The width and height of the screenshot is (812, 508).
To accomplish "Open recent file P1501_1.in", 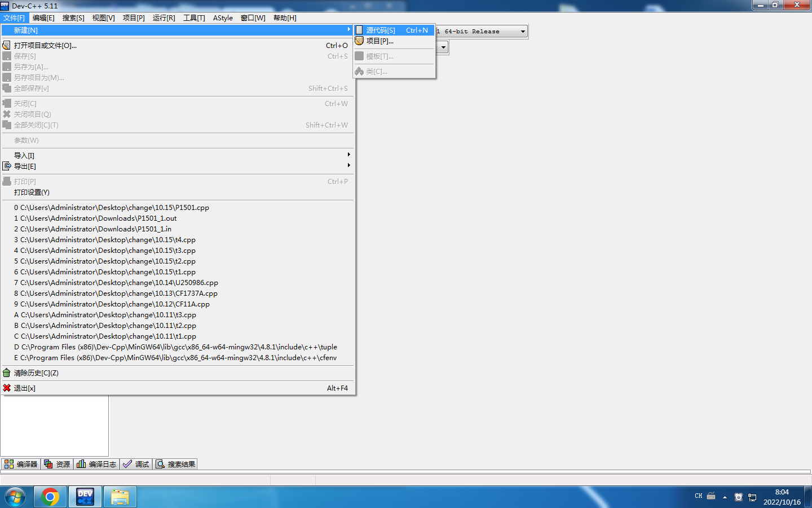I will [x=177, y=229].
